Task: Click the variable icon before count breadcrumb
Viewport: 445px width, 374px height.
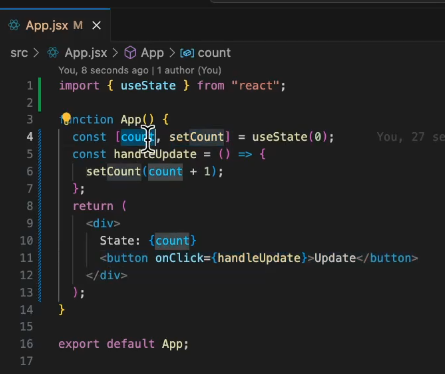Action: [187, 53]
